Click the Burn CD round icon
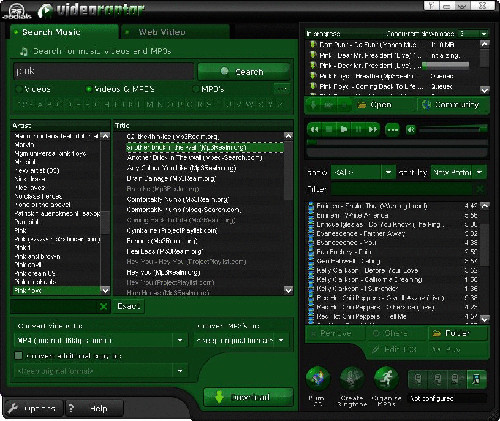The width and height of the screenshot is (500, 421). (x=318, y=378)
